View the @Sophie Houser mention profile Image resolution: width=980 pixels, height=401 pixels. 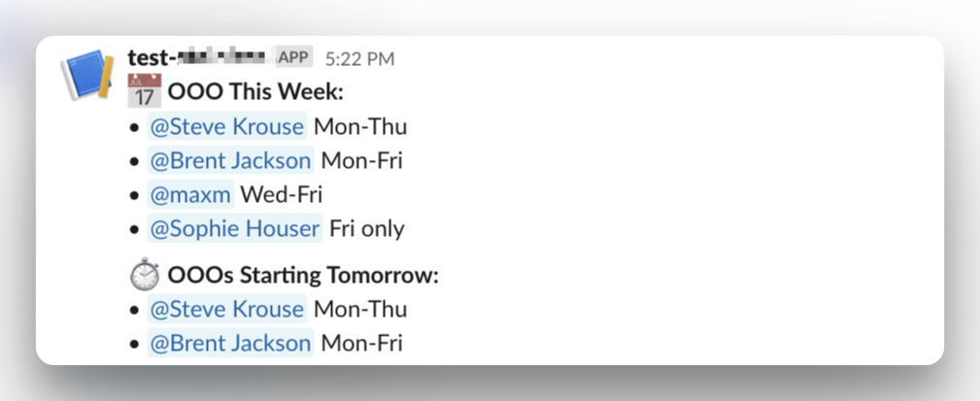coord(234,229)
